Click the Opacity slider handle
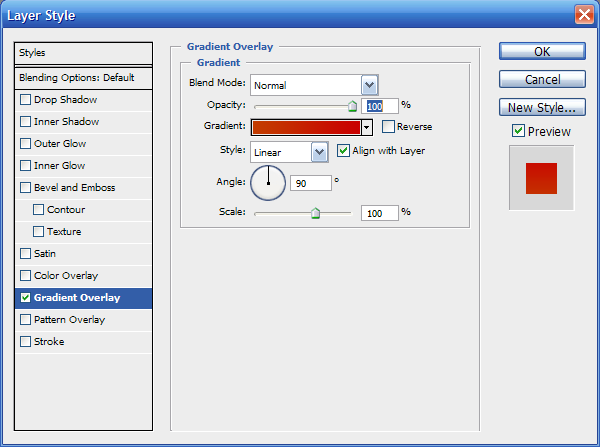 pyautogui.click(x=352, y=105)
